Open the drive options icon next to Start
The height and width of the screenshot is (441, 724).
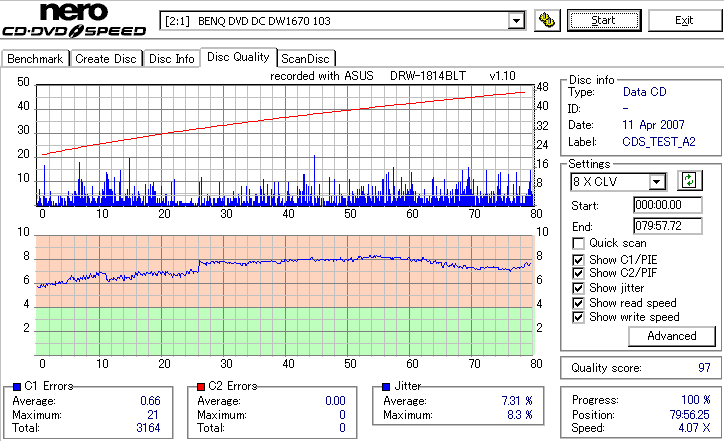[x=547, y=20]
